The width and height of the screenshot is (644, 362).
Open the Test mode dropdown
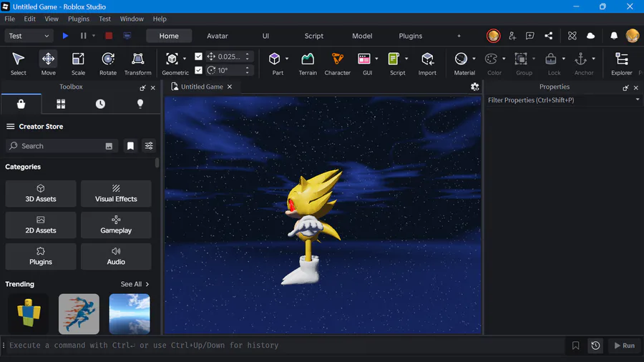click(x=29, y=36)
